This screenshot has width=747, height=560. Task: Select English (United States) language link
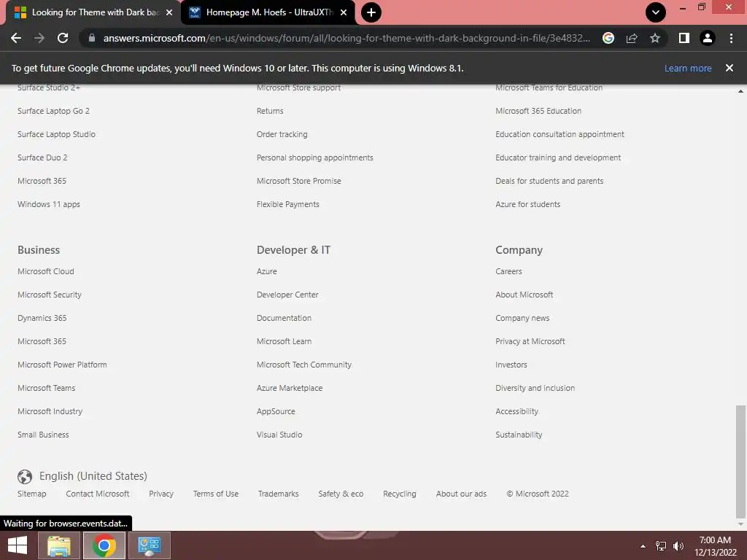coord(93,476)
